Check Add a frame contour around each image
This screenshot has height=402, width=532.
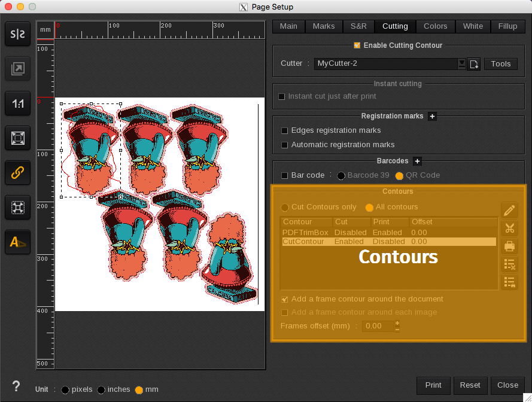click(284, 312)
